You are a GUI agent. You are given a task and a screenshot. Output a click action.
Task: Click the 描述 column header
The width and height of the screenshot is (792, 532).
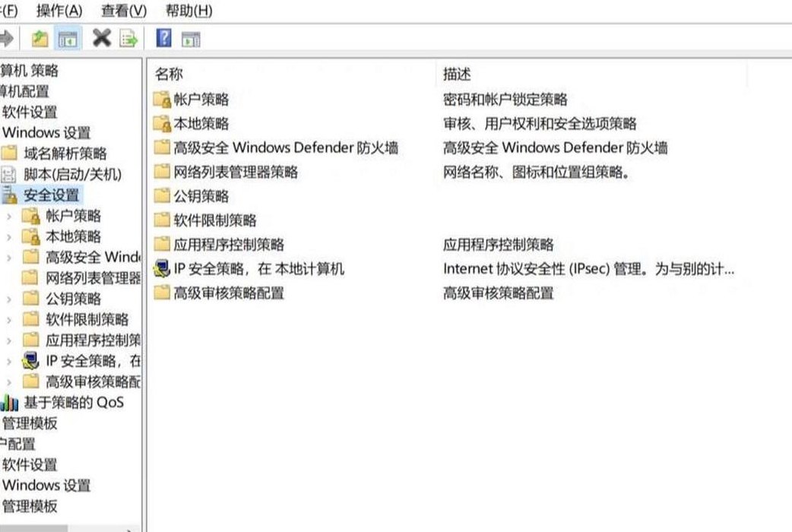pos(457,74)
